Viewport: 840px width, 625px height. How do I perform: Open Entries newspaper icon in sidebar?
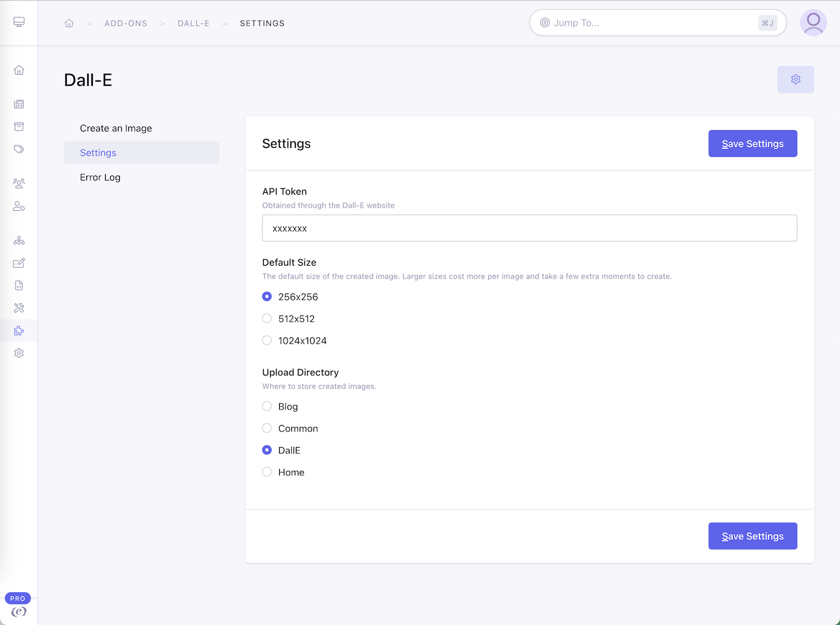(19, 104)
